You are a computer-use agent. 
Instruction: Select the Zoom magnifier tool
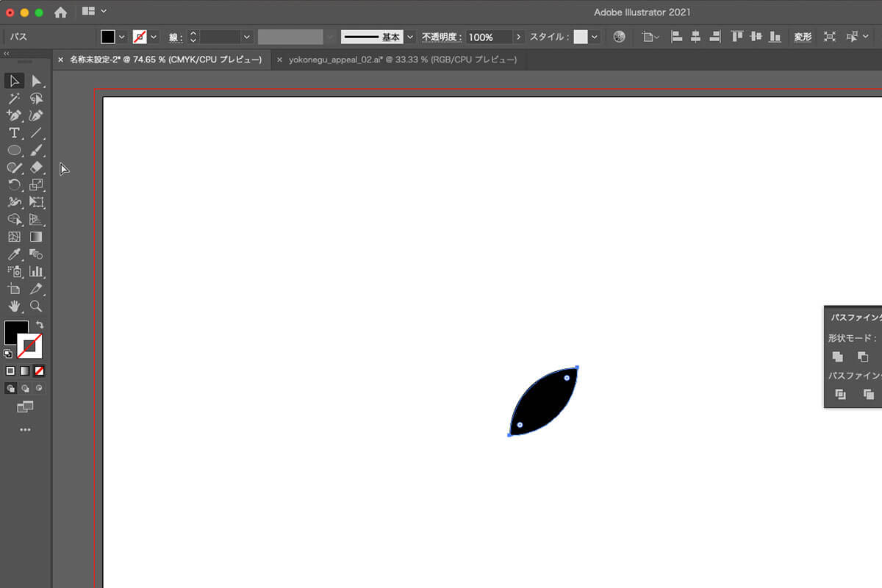pos(36,306)
